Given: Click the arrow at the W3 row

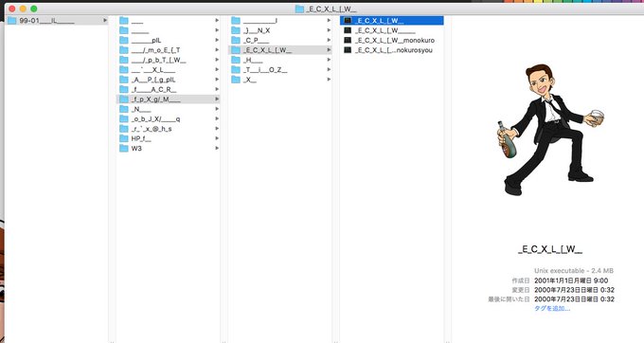Looking at the screenshot, I should click(x=217, y=149).
